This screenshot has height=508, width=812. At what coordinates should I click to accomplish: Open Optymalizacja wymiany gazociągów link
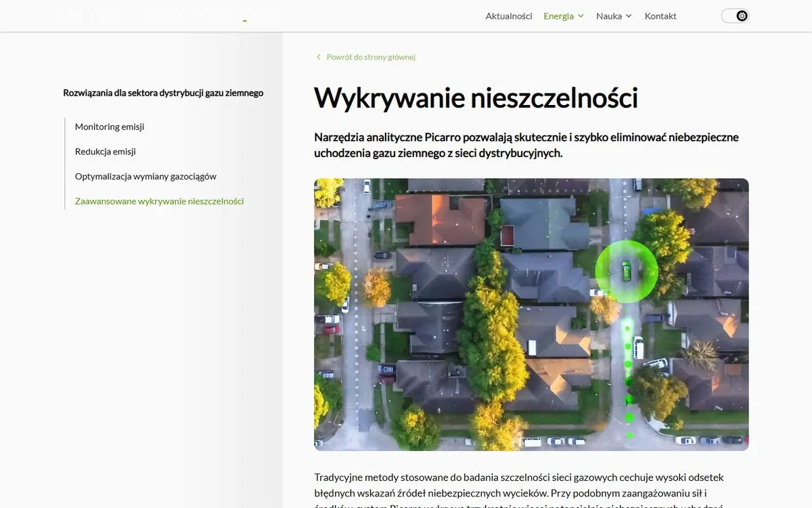coord(145,176)
